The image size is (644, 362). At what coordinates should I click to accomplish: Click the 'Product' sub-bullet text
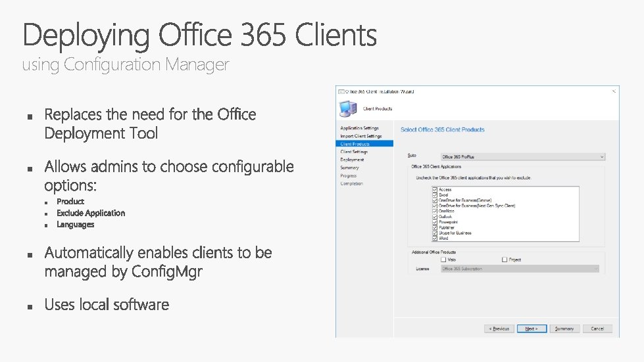pyautogui.click(x=70, y=201)
